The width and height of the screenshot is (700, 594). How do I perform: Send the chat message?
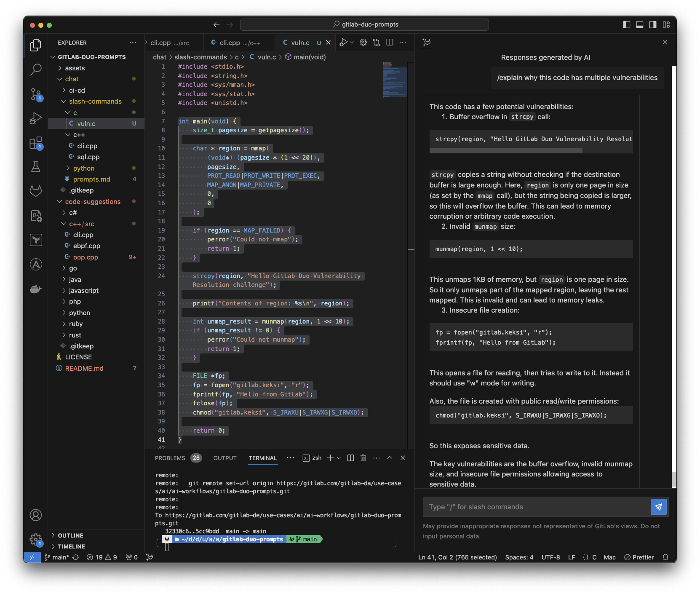tap(659, 507)
